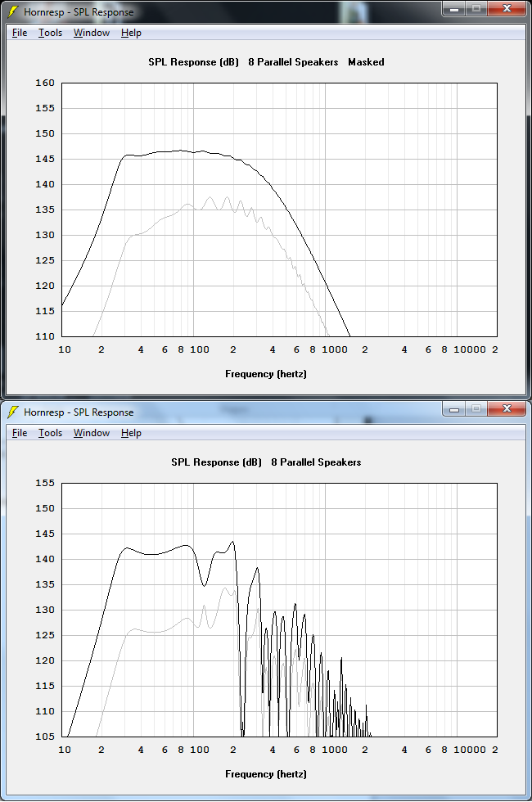Click 'Frequency (hertz)' label in top window
This screenshot has width=532, height=802.
click(x=266, y=374)
